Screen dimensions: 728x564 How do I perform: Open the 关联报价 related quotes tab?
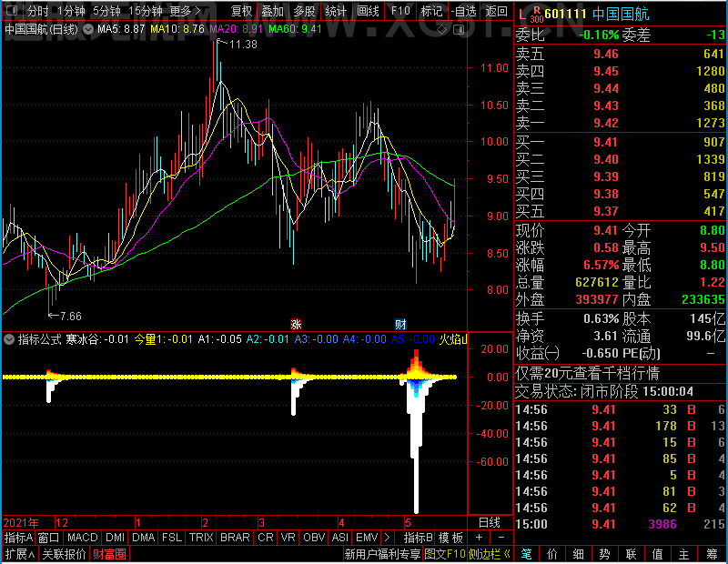pyautogui.click(x=64, y=554)
